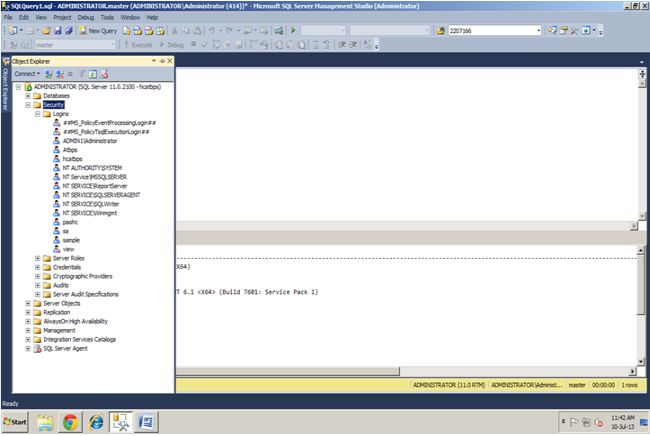This screenshot has height=436, width=650.
Task: Open the Edit menu
Action: coord(24,17)
